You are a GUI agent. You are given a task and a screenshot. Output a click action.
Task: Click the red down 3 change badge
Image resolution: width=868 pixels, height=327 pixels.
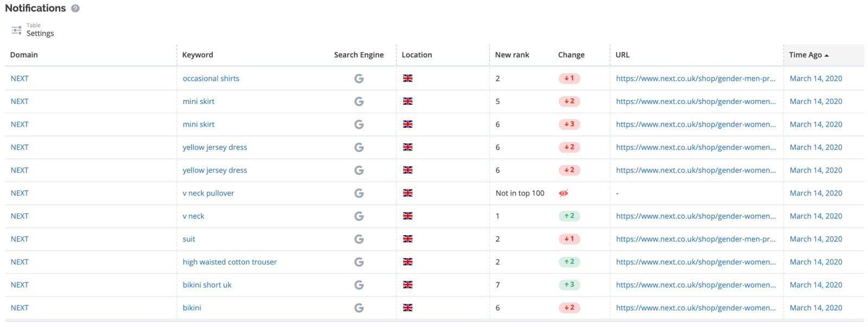point(569,124)
